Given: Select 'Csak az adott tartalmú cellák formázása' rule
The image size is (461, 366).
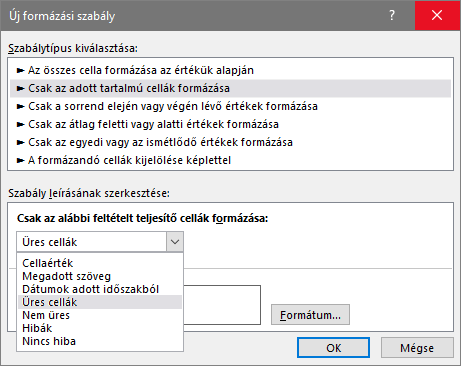Looking at the screenshot, I should [230, 88].
